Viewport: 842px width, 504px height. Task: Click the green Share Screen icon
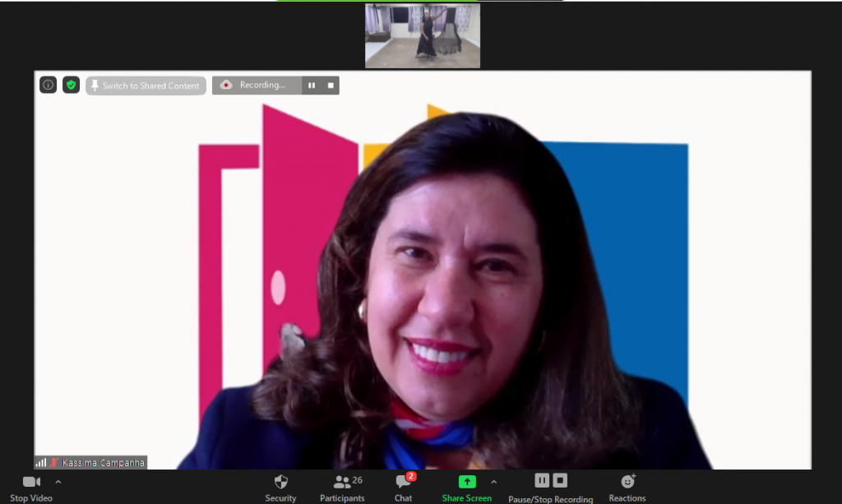click(x=467, y=482)
